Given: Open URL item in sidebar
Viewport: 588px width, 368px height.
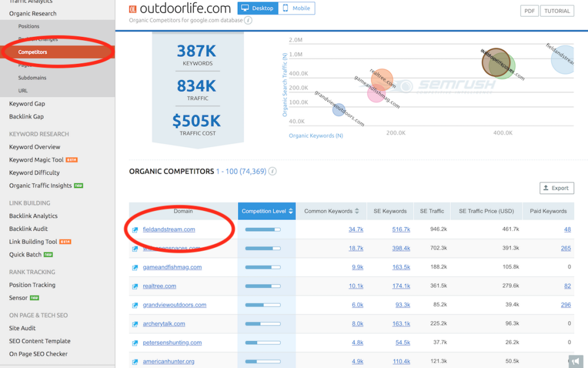Looking at the screenshot, I should 23,90.
